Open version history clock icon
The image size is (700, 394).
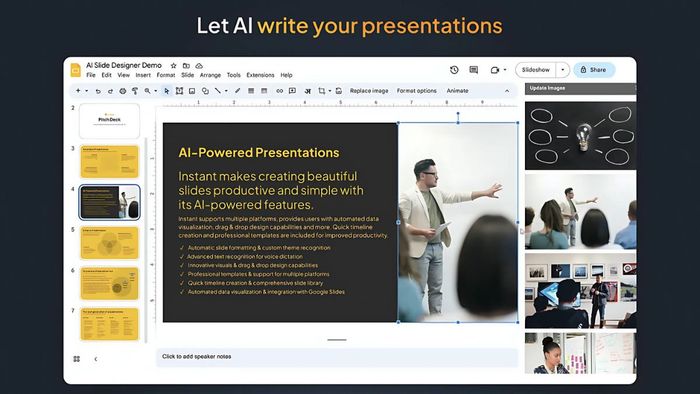pyautogui.click(x=454, y=70)
